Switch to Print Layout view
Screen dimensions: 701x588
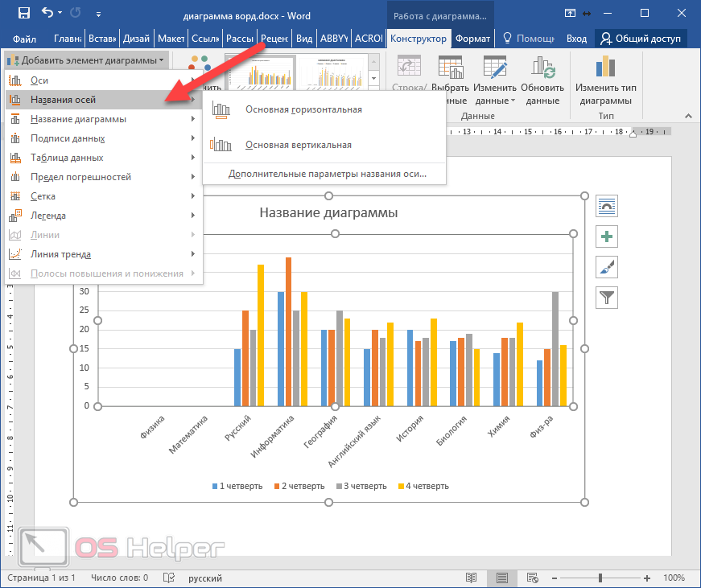(501, 578)
